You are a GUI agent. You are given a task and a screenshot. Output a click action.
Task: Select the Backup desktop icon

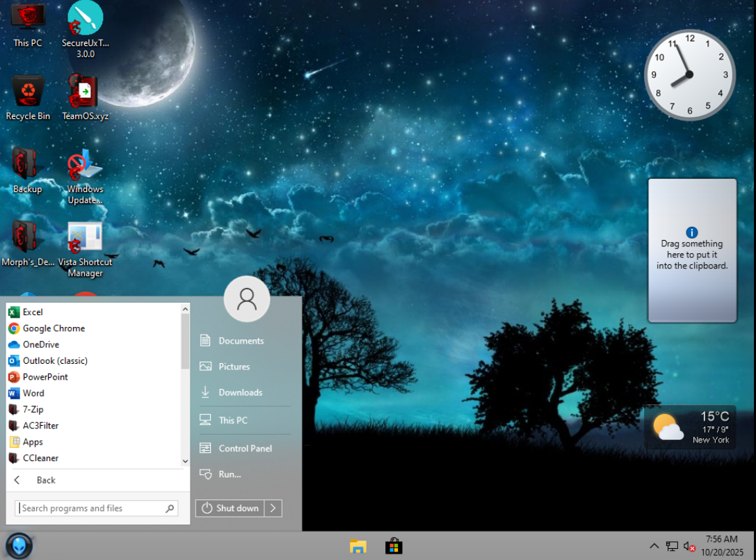click(28, 171)
